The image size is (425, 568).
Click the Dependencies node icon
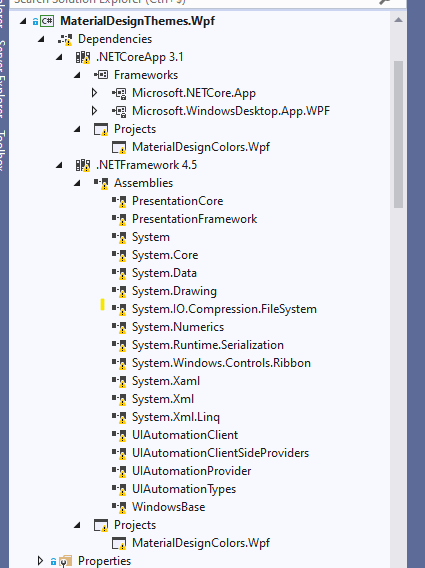tap(65, 39)
